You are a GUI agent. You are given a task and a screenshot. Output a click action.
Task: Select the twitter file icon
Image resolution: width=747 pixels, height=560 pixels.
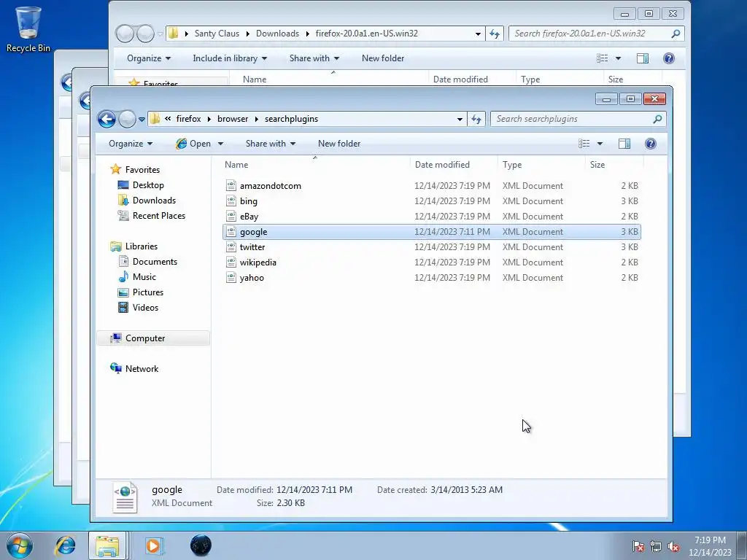pyautogui.click(x=231, y=246)
